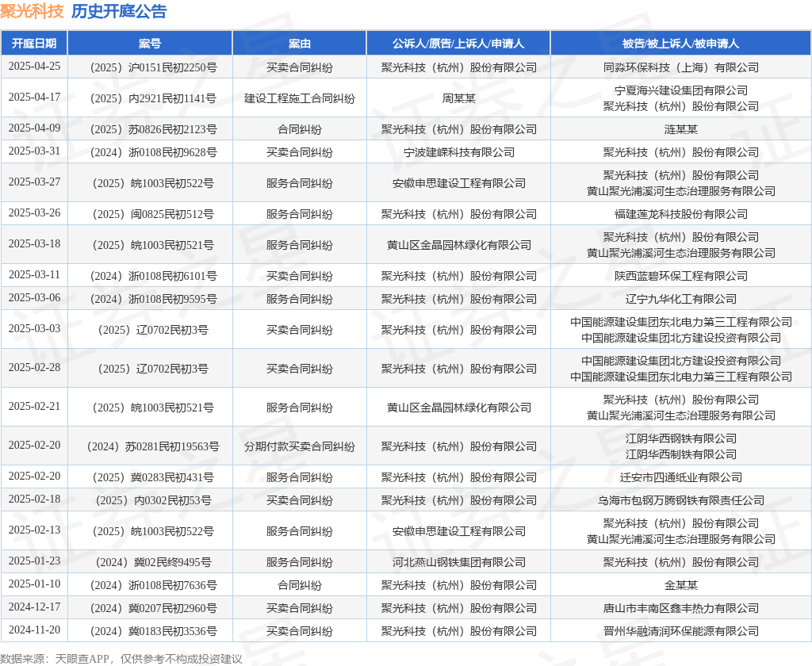The image size is (812, 666).
Task: Click date 2025-01-10
Action: click(34, 584)
